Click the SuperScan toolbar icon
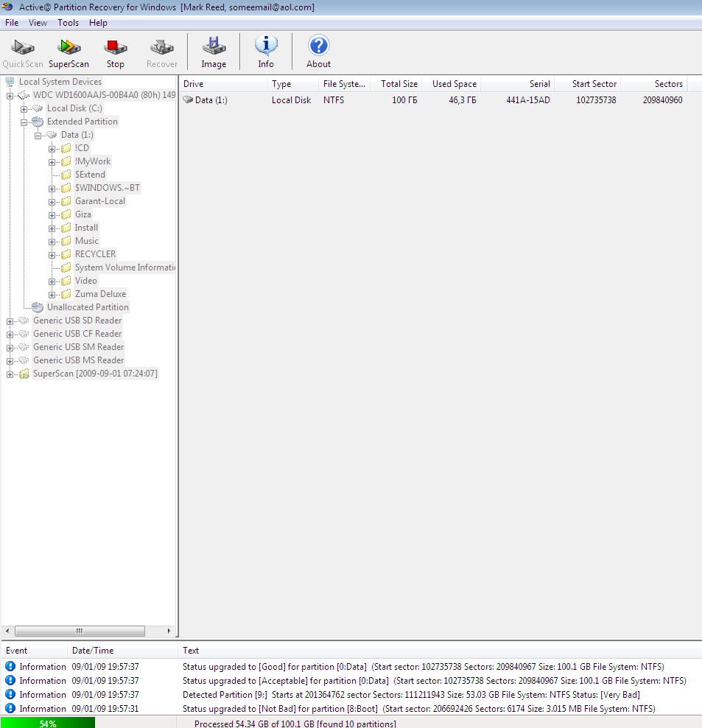702x728 pixels. pos(69,47)
